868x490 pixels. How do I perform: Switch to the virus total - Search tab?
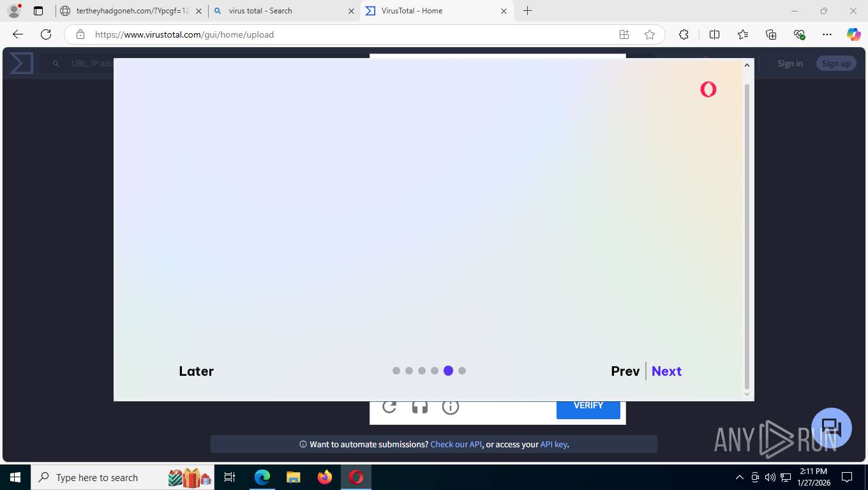[284, 11]
